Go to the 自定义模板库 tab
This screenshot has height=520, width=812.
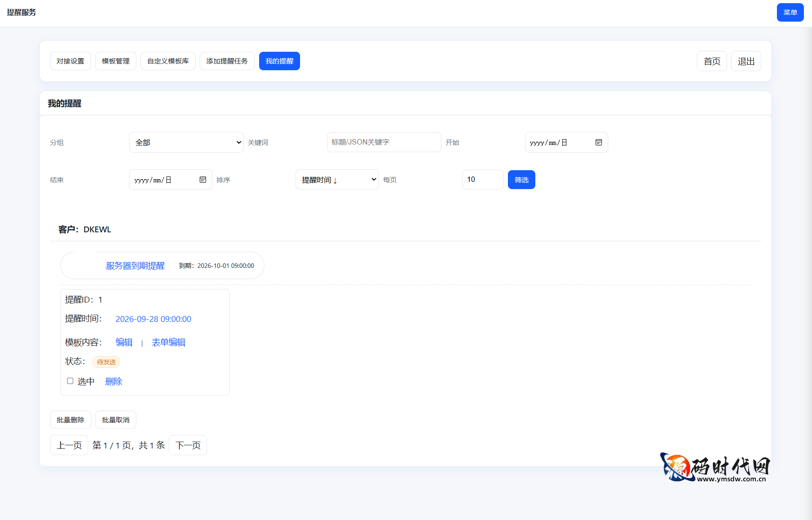tap(168, 61)
